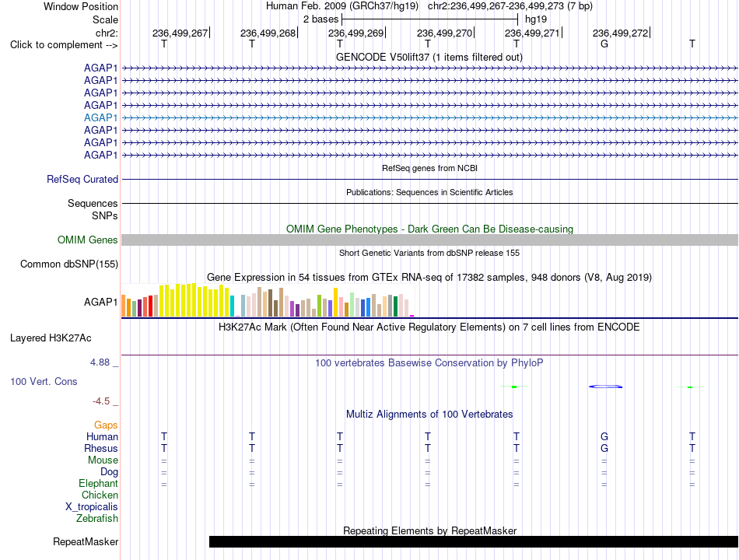Click the 'Click to complement -->' label
The width and height of the screenshot is (739, 560).
point(64,45)
